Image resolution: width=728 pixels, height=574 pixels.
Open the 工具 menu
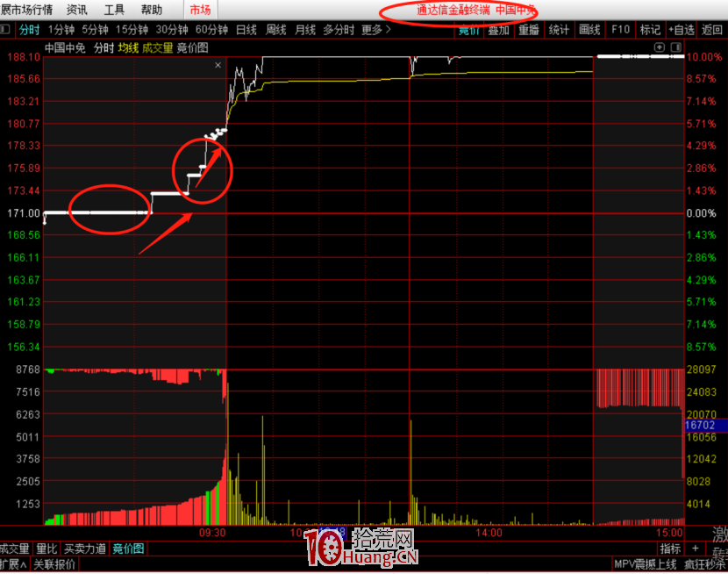(114, 10)
